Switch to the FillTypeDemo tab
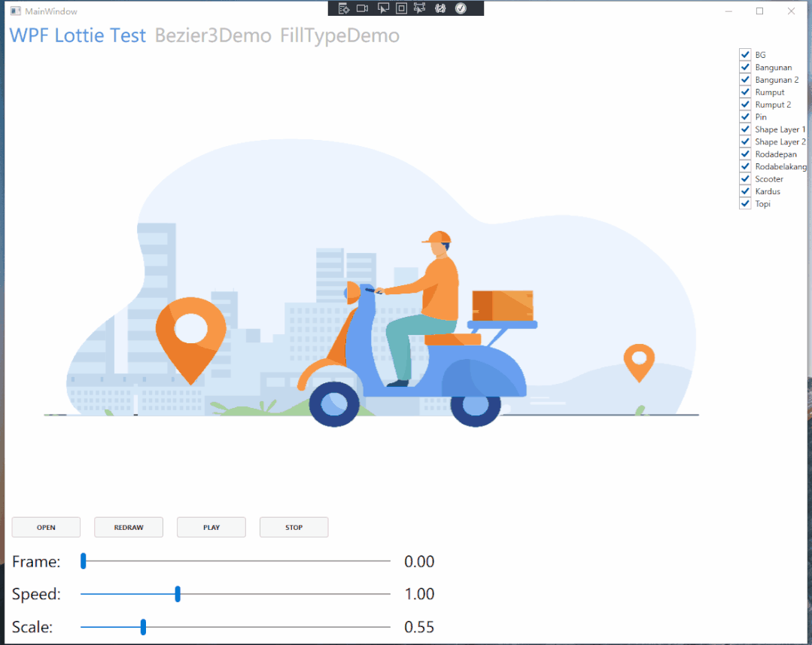Screen dimensions: 812x645 (x=339, y=35)
